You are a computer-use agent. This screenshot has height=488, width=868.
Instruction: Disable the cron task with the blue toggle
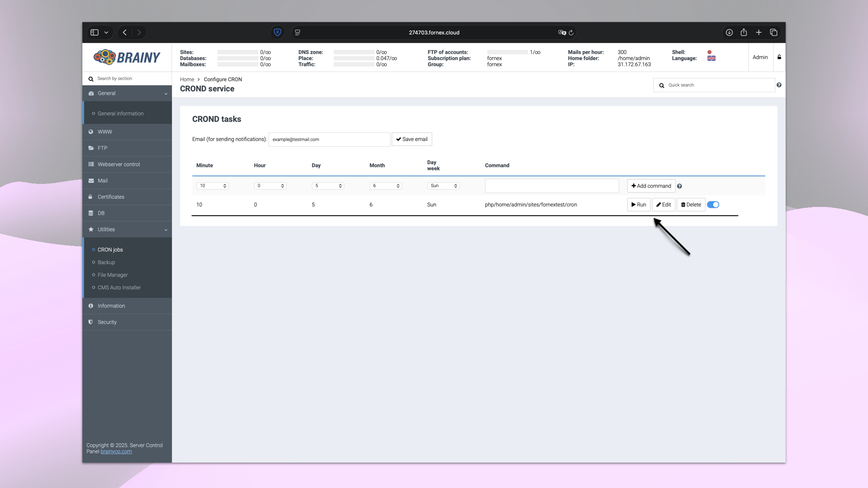[x=713, y=204]
